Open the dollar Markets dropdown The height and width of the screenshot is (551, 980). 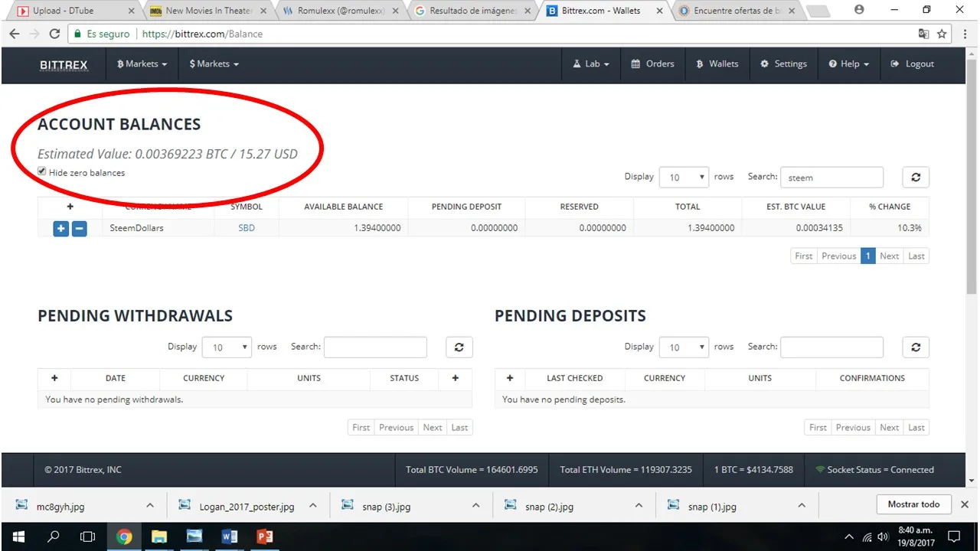pos(214,64)
